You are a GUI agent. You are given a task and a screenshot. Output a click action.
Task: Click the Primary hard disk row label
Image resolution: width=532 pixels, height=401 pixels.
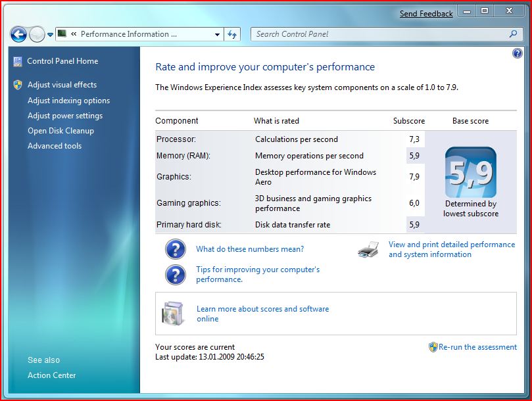point(189,225)
